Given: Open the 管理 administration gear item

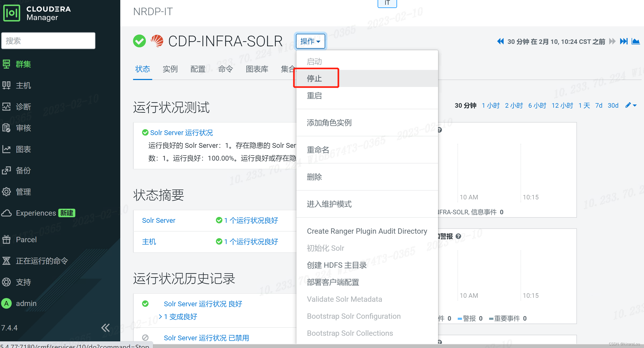Looking at the screenshot, I should (16, 192).
